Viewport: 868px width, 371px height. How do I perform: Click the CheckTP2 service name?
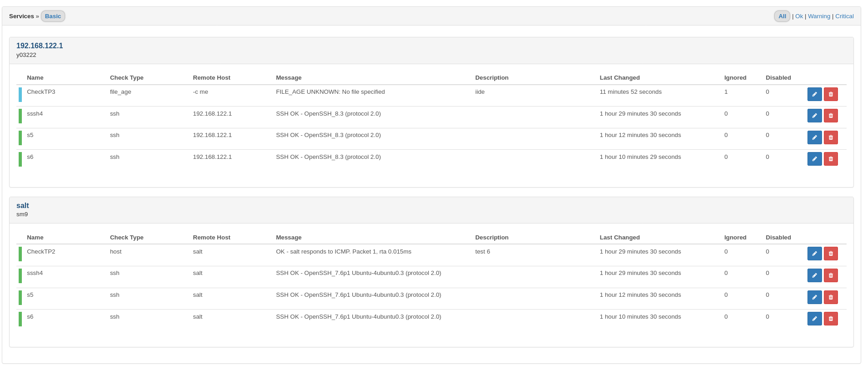[41, 252]
